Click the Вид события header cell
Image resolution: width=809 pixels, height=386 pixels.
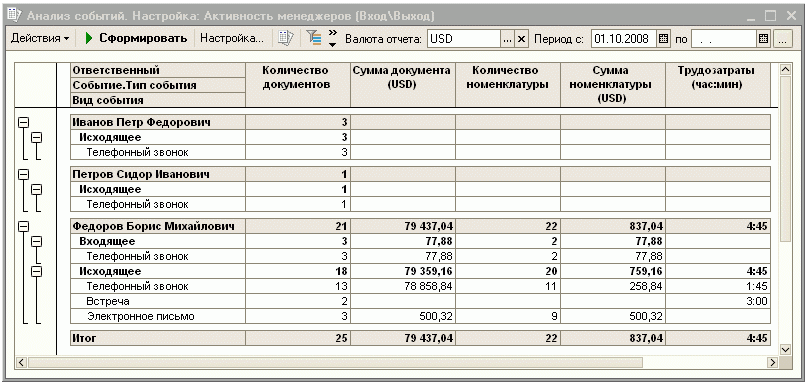158,100
